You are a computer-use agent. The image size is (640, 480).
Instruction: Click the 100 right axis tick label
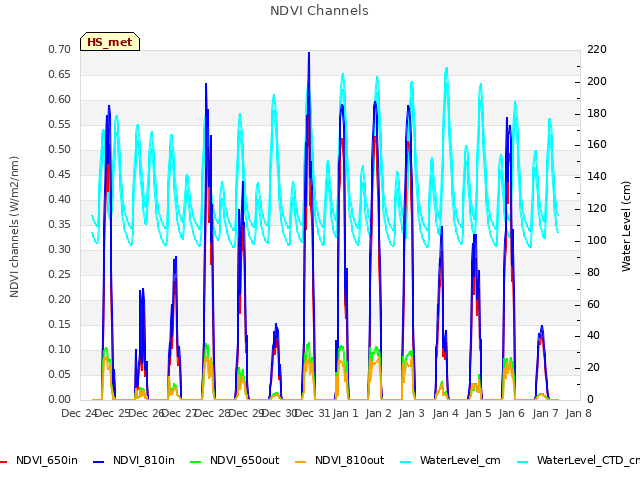pos(597,240)
